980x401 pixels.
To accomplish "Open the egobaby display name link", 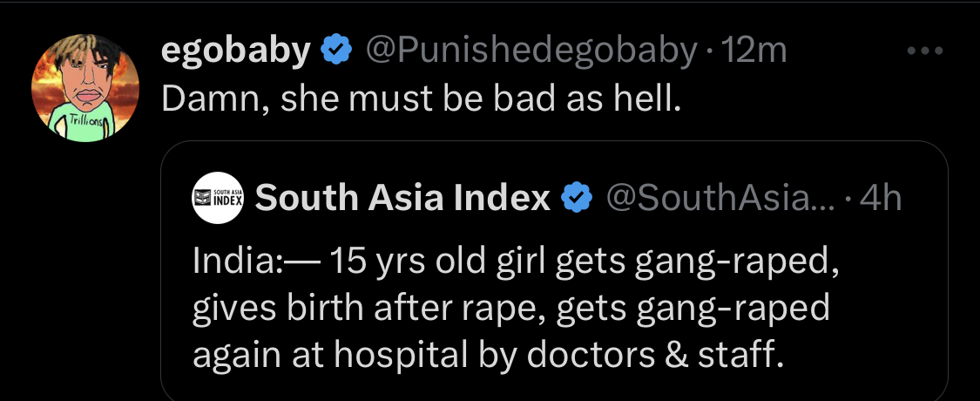I will point(235,52).
